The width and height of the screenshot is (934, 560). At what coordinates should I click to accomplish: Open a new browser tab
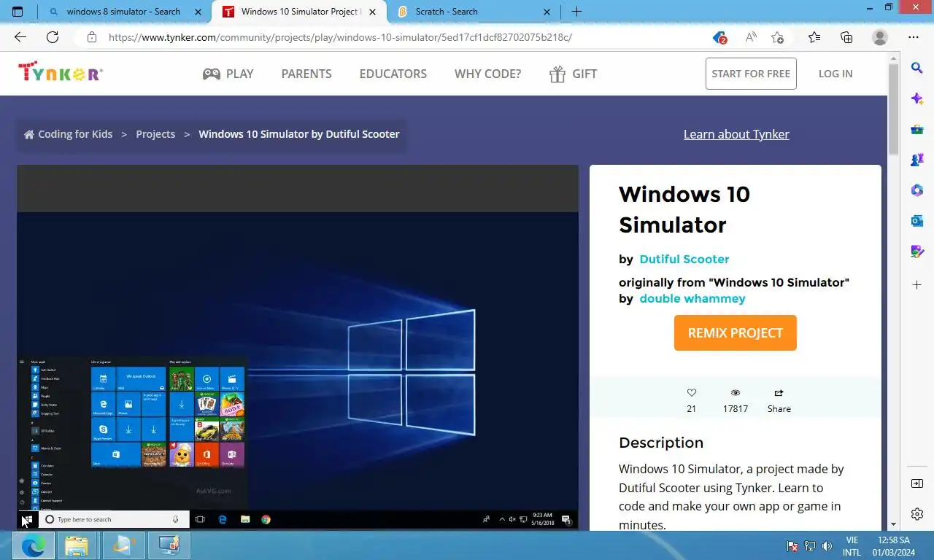[x=576, y=12]
